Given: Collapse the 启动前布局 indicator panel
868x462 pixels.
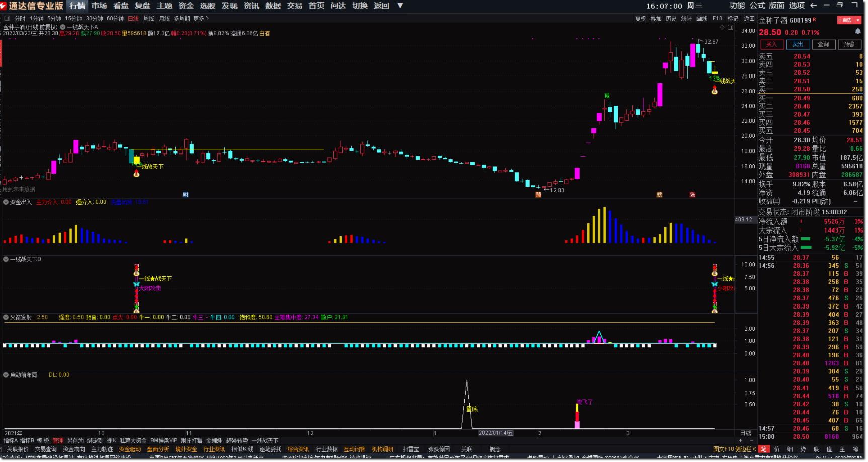Looking at the screenshot, I should [x=6, y=375].
